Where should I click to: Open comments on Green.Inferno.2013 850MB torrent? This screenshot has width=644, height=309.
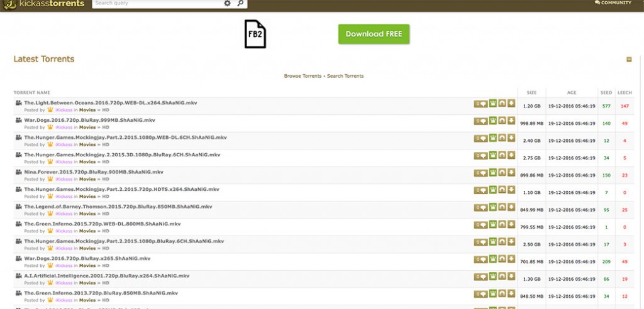[480, 294]
